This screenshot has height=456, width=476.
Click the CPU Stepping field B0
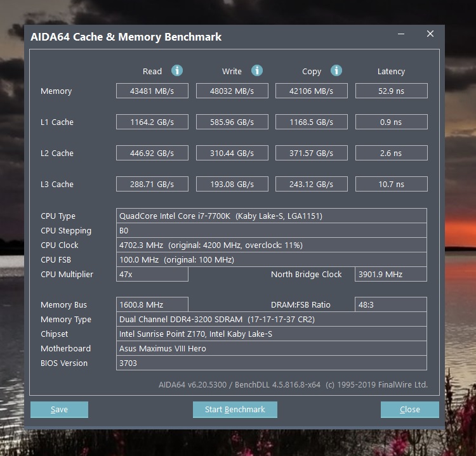tap(272, 231)
